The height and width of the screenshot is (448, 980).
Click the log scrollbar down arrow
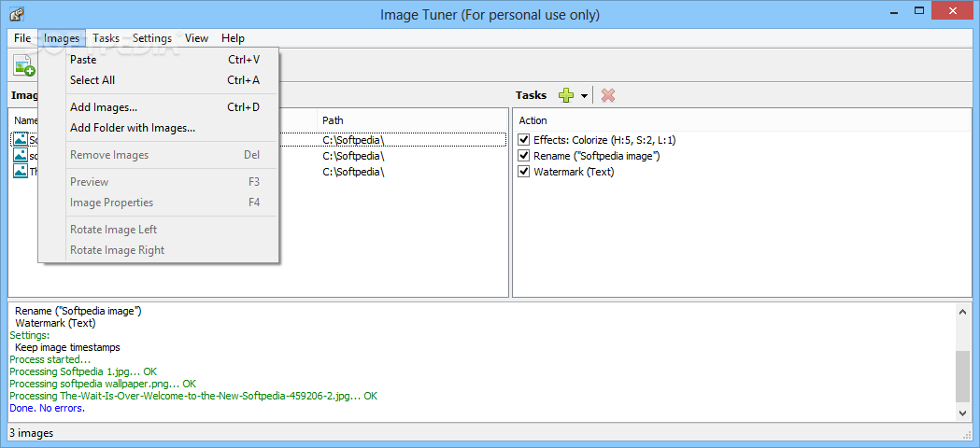click(x=962, y=413)
